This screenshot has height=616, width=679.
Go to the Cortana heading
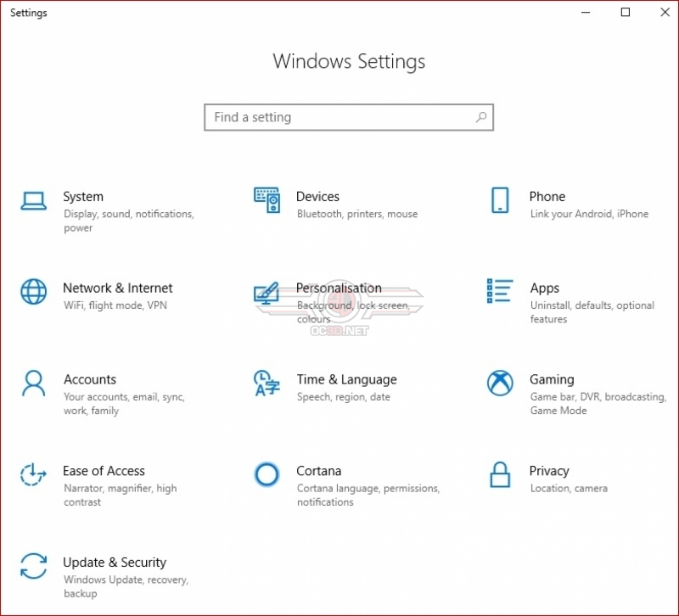[319, 471]
